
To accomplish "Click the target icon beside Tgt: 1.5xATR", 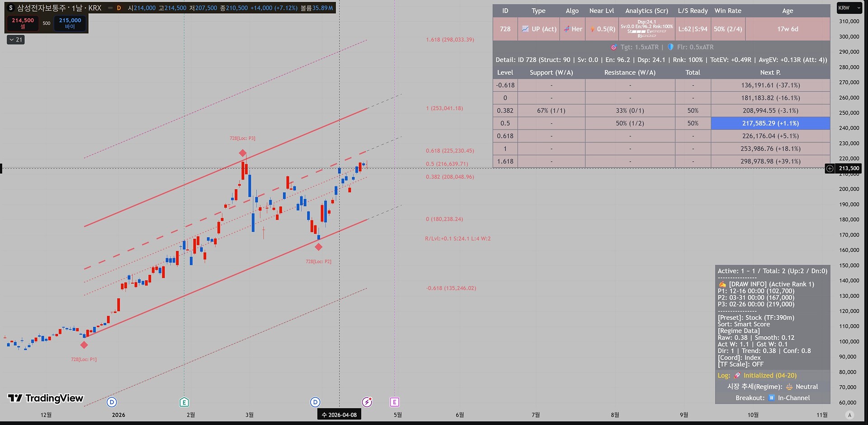I will (x=613, y=47).
